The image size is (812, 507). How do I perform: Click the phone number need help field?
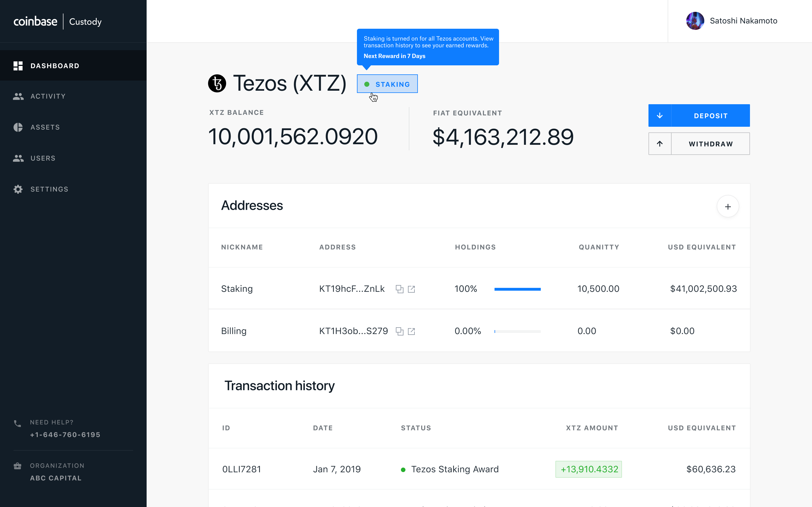pyautogui.click(x=64, y=435)
